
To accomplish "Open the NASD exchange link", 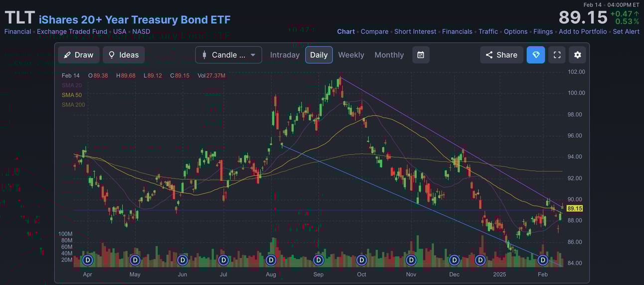I will point(141,31).
